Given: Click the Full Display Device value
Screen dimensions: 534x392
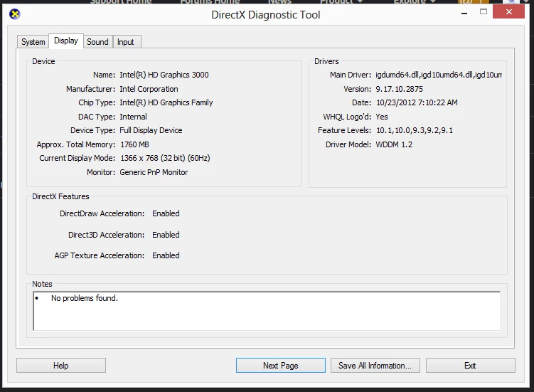Looking at the screenshot, I should [151, 131].
